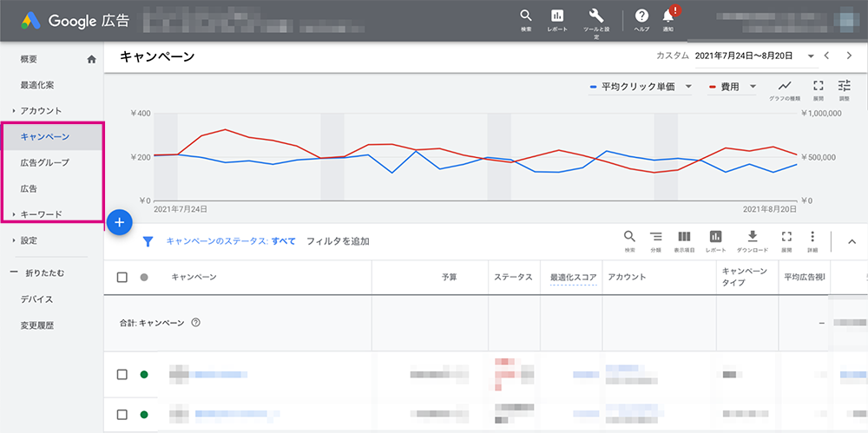Screen dimensions: 868x433
Task: Click first campaign row green status dot
Action: point(144,375)
